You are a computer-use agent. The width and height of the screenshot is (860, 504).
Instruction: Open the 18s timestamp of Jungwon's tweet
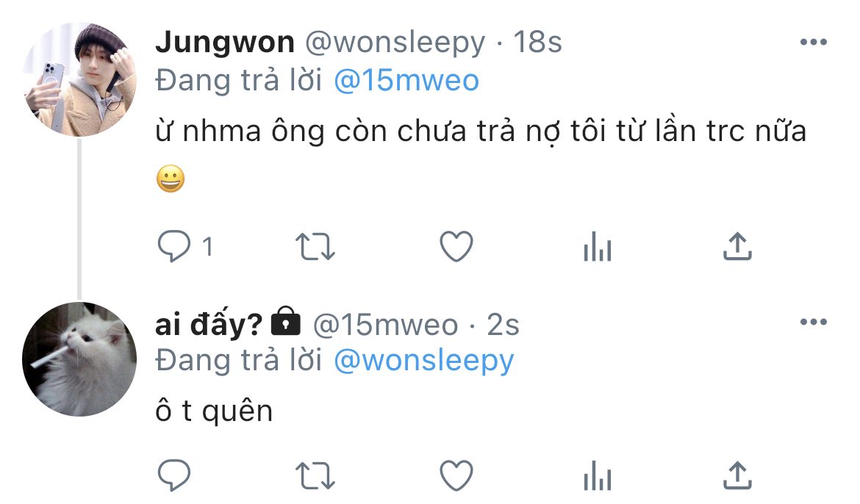[x=537, y=42]
